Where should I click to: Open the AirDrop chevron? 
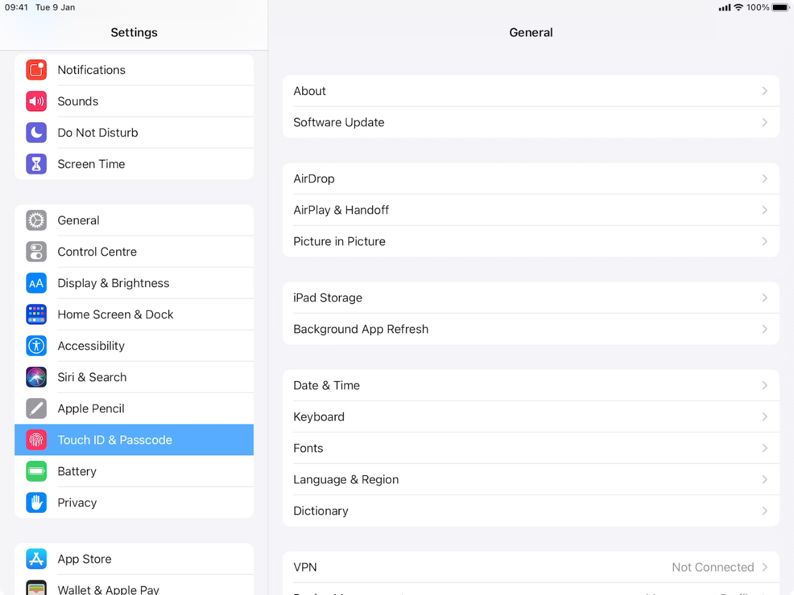pyautogui.click(x=765, y=179)
